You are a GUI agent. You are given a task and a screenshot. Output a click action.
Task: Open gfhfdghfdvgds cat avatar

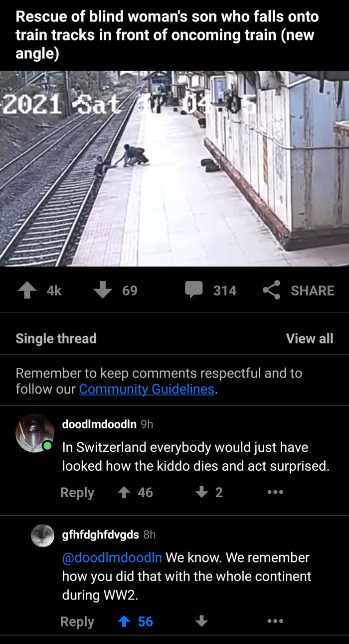point(42,536)
